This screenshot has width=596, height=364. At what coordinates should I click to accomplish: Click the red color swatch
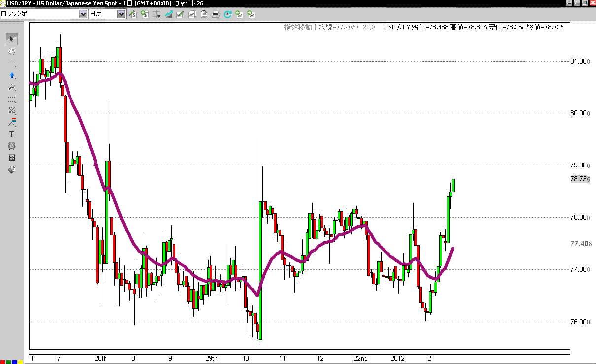(3, 362)
